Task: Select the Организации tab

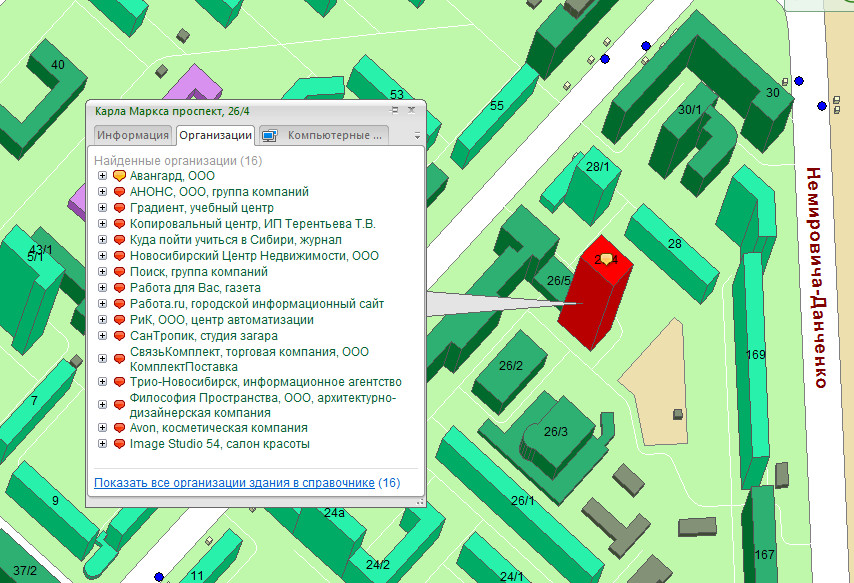Action: (216, 135)
